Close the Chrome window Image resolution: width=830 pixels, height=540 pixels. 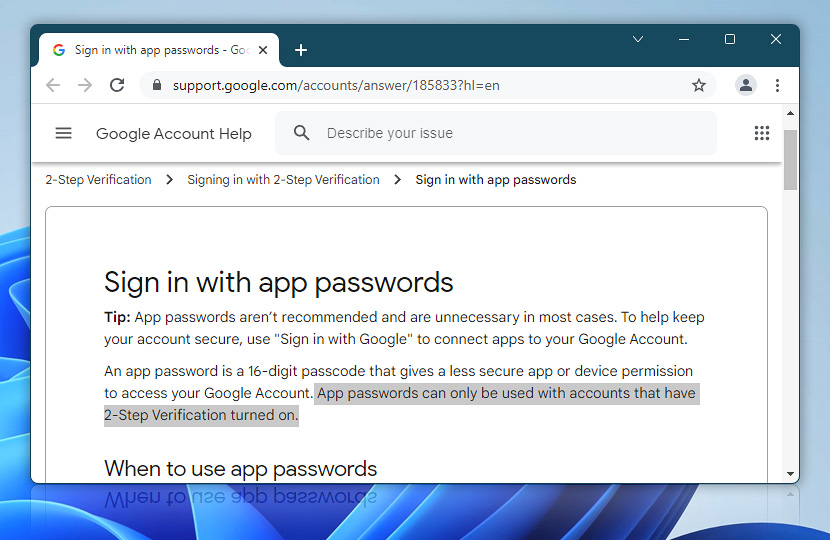click(775, 39)
